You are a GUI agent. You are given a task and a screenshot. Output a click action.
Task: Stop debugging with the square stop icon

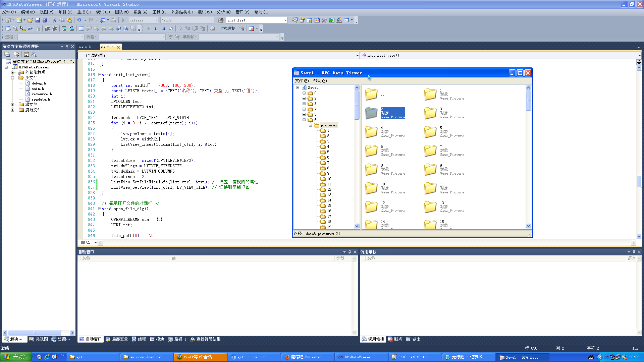click(163, 28)
